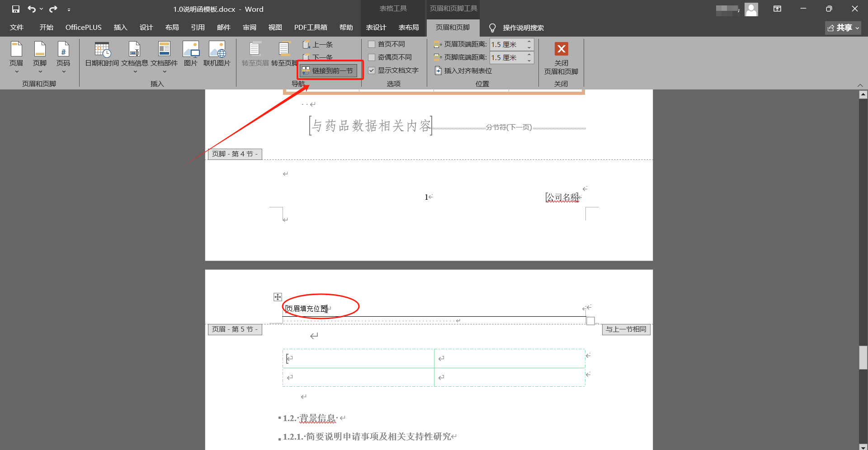Click the 共享 share button
The height and width of the screenshot is (450, 868).
pos(843,28)
